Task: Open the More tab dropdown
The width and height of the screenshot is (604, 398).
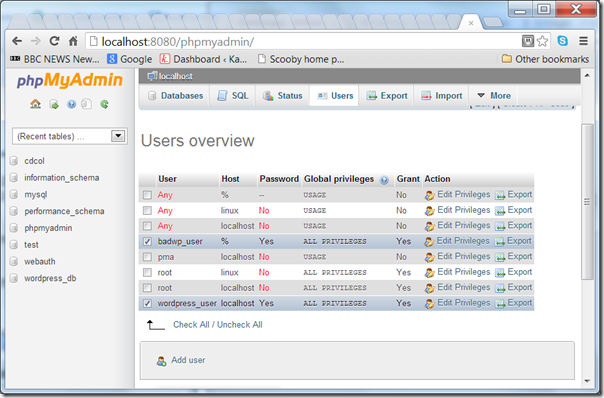Action: (493, 96)
